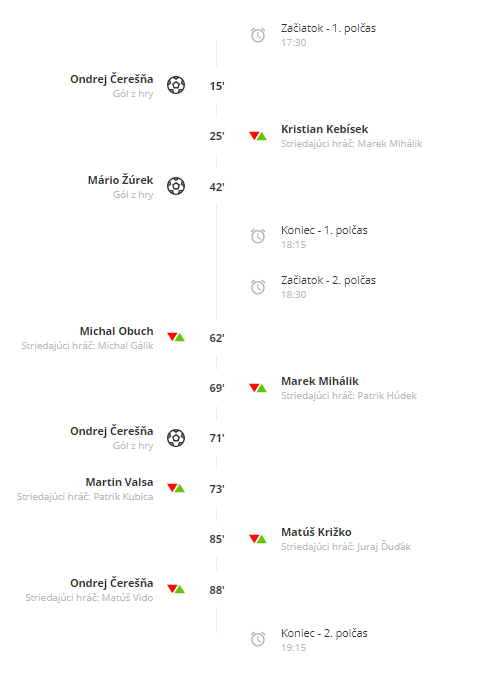Screen dimensions: 501x675
Task: Click substitution arrows beside Martin Valsa
Action: click(176, 488)
